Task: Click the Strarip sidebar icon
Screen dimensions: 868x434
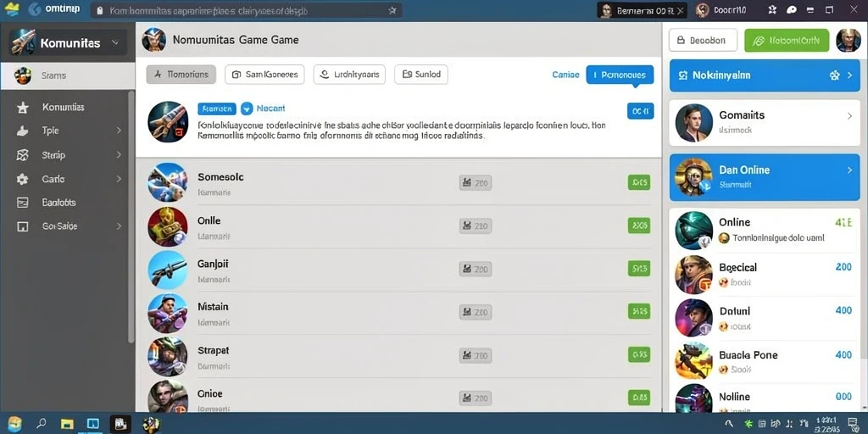Action: point(23,155)
